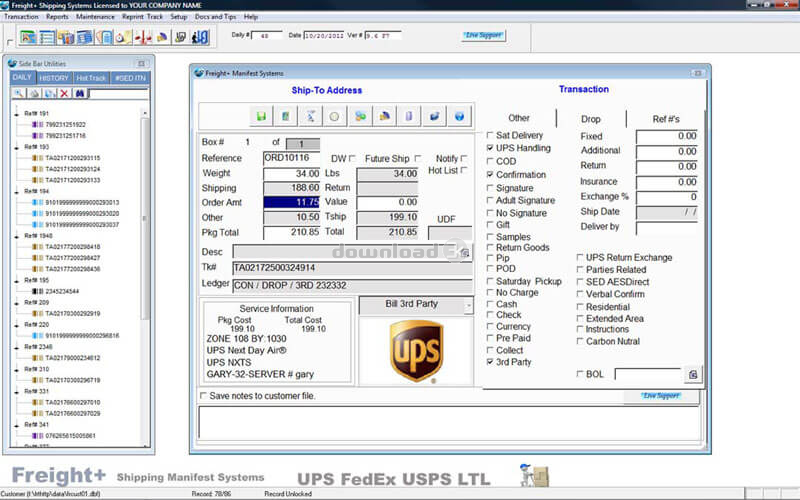Click the blue-yellow folder icon in Manifest toolbar
The height and width of the screenshot is (500, 800).
(385, 116)
